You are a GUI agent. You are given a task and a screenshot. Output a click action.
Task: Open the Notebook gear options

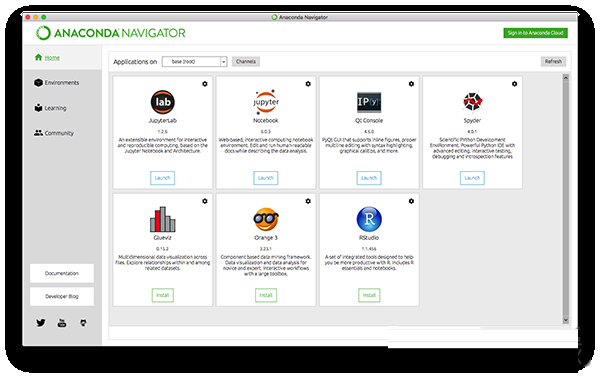[308, 84]
